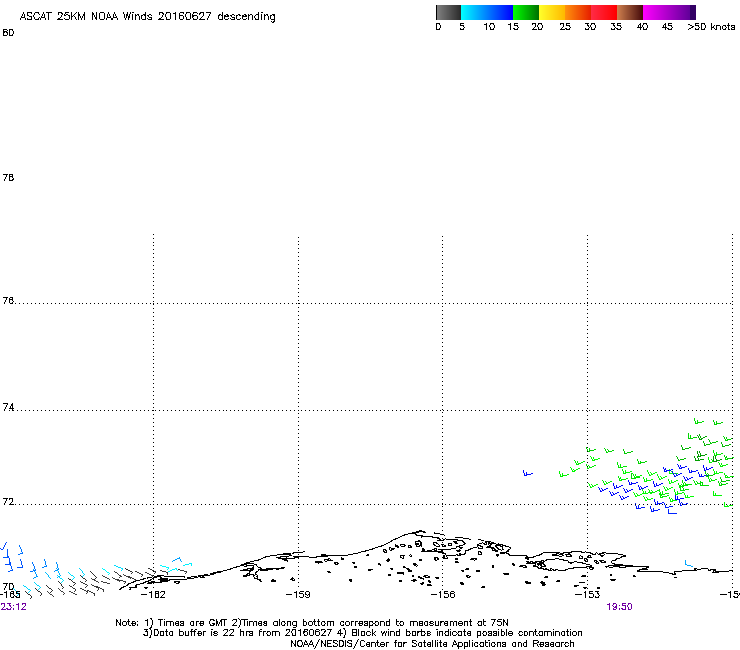Pick the red 30–35 knots color segment
This screenshot has height=650, width=740.
coord(604,12)
